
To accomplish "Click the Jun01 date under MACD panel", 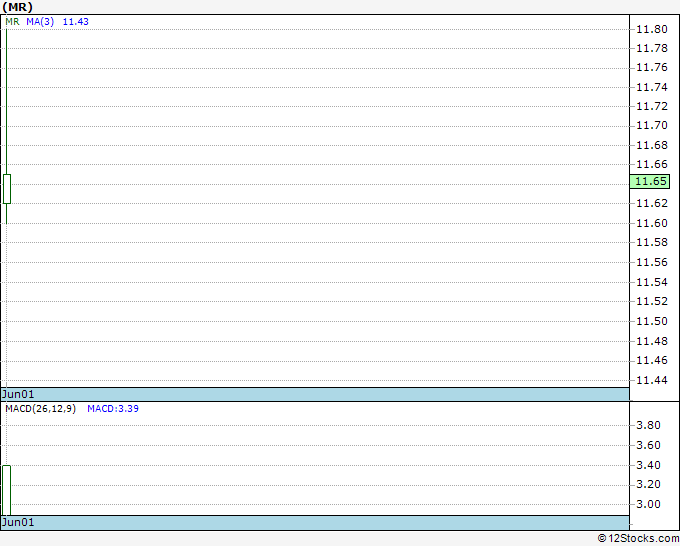I will [18, 522].
